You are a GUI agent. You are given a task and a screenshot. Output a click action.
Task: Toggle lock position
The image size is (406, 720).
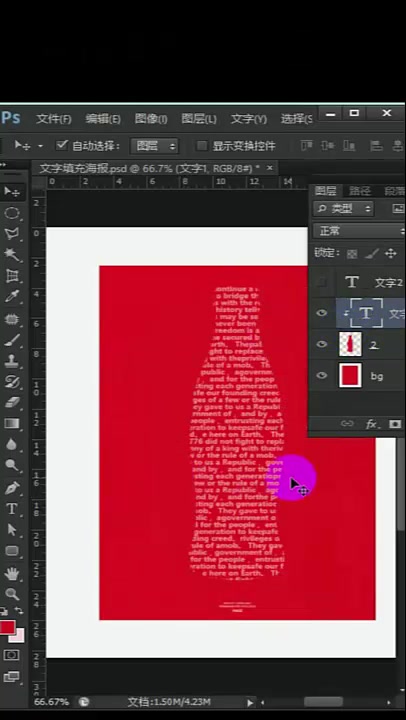(x=390, y=253)
